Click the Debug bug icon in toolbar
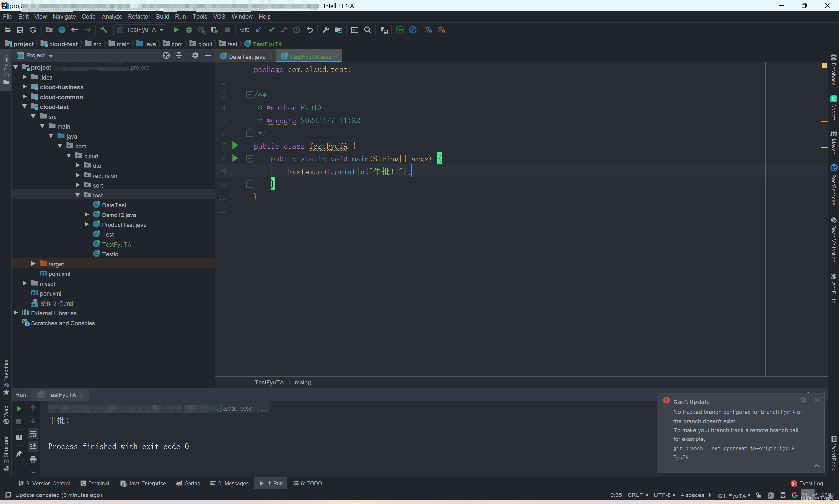This screenshot has width=839, height=504. tap(189, 30)
